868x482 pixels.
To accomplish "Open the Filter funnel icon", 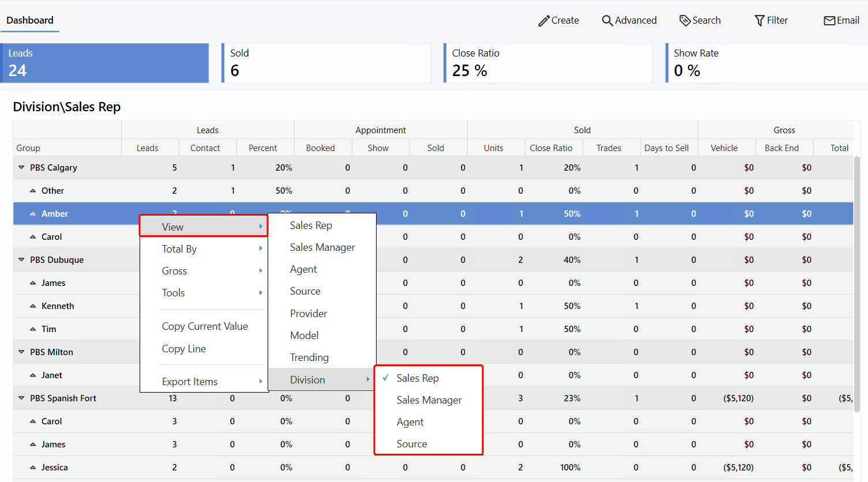I will [x=760, y=21].
